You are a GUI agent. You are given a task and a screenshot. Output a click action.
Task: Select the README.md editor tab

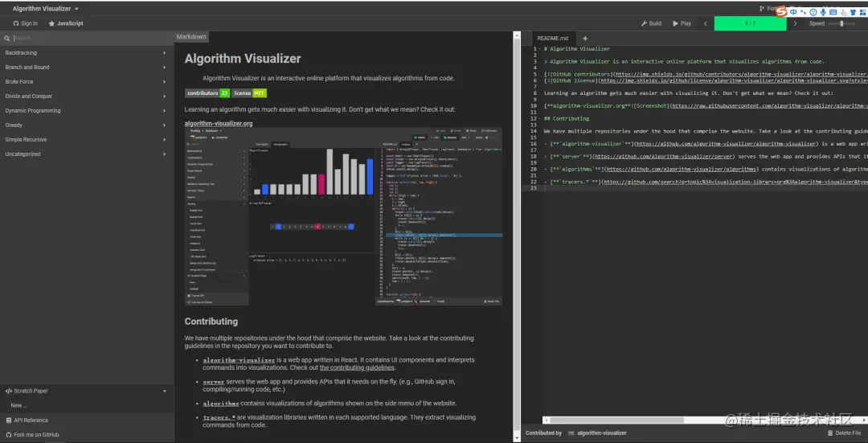(x=552, y=39)
